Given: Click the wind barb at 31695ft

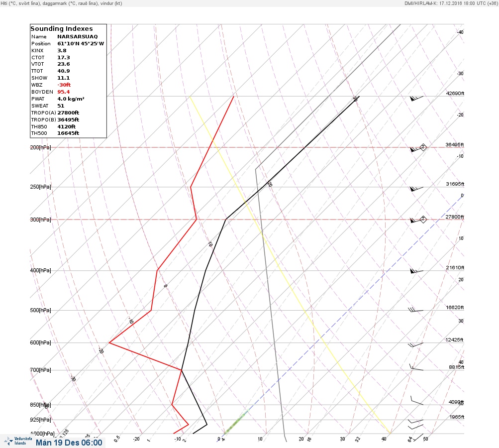Looking at the screenshot, I should [416, 189].
